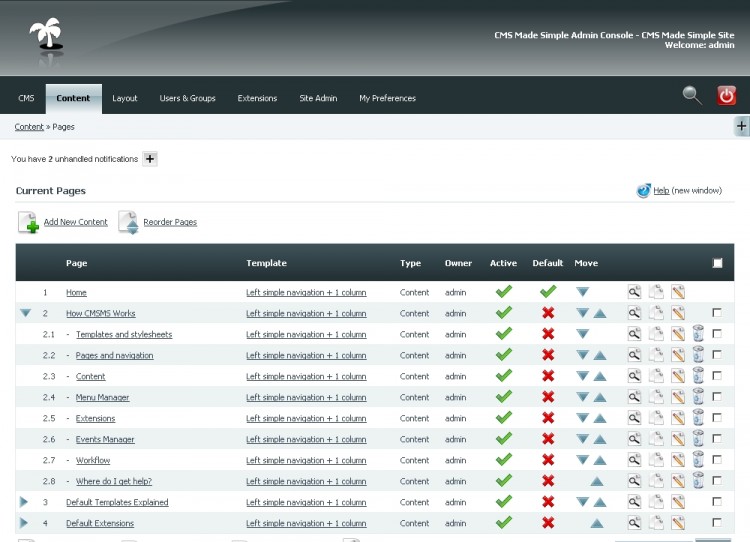Move the Home page down
The image size is (750, 542).
pyautogui.click(x=582, y=292)
